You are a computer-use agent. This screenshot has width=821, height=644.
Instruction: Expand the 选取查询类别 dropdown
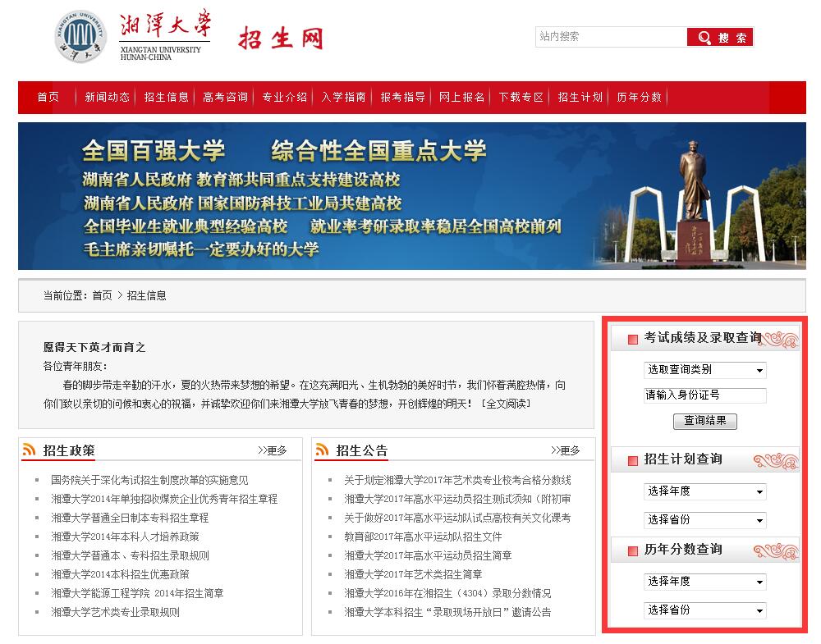(x=704, y=370)
